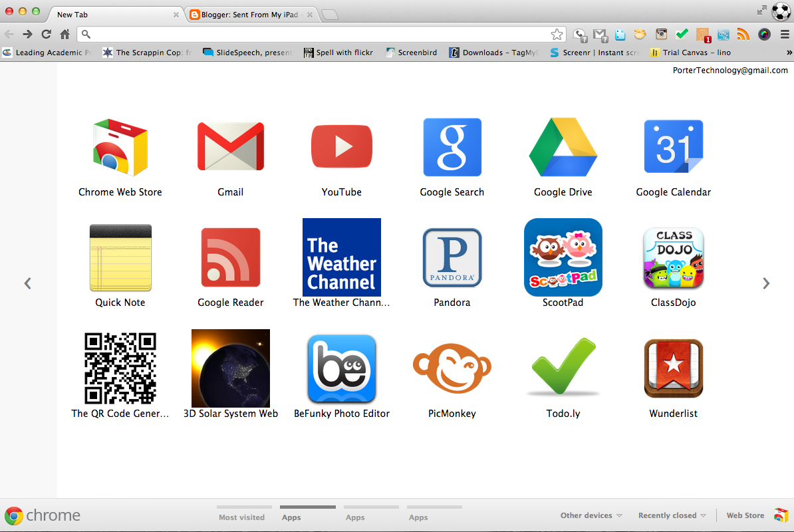The image size is (794, 532).
Task: Open the Todo.ly app
Action: pyautogui.click(x=563, y=366)
